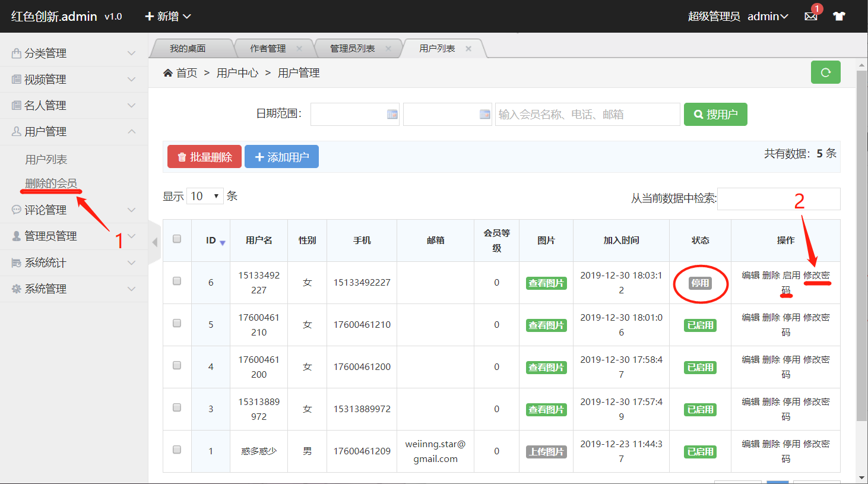
Task: Click the ID column sort arrow
Action: (223, 242)
